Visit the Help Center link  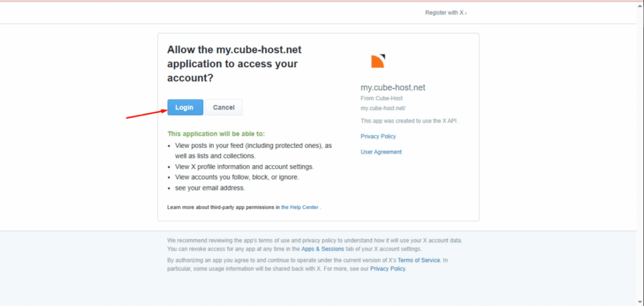[300, 207]
